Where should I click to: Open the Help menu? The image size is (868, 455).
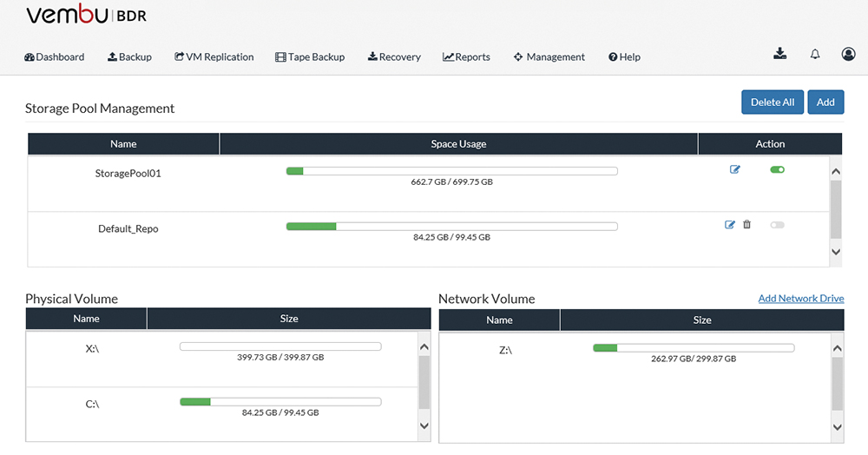(624, 57)
